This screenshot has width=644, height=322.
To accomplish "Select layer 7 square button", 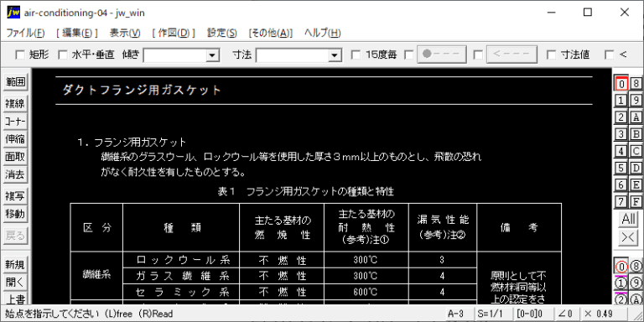I will [621, 201].
